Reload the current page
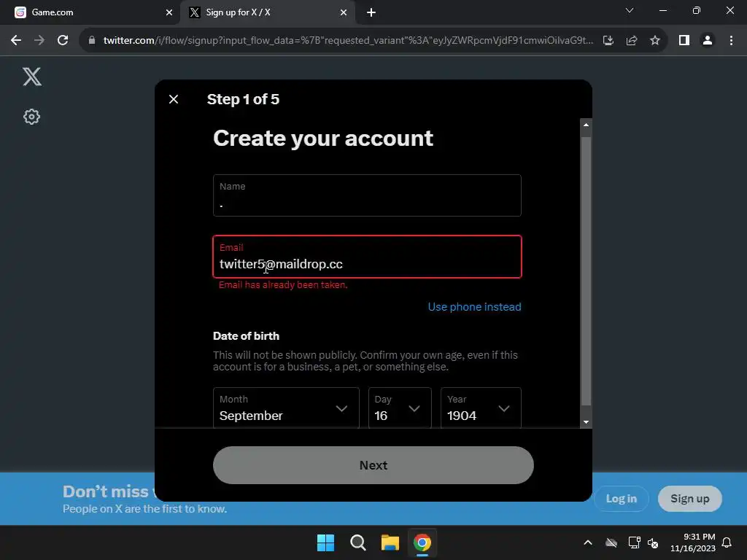 63,41
